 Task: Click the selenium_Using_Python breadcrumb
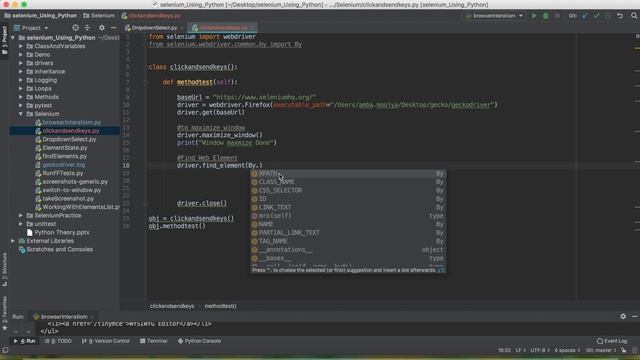pyautogui.click(x=40, y=16)
